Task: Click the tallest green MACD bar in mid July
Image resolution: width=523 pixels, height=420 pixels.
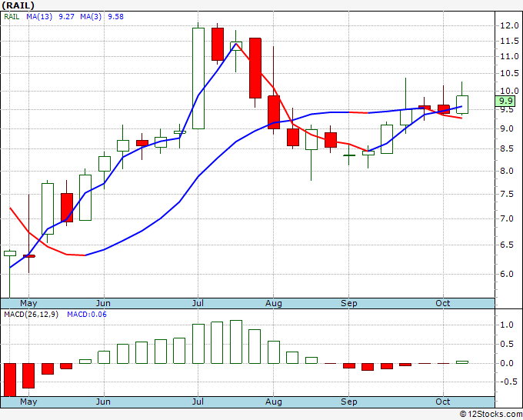Action: pos(236,342)
